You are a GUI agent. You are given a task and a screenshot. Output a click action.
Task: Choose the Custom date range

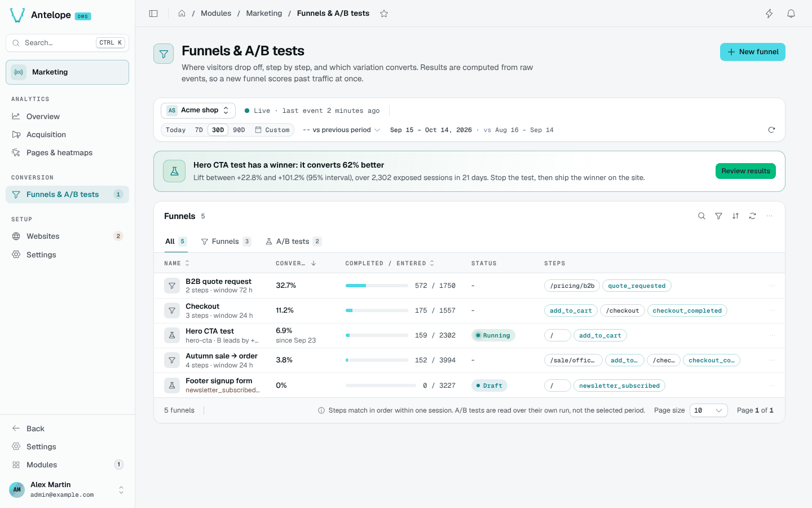point(272,130)
